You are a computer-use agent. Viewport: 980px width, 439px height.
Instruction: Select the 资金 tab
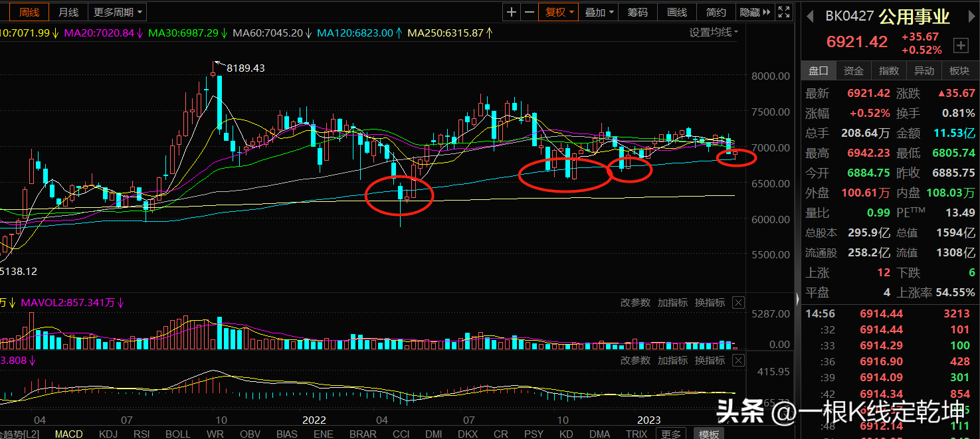coord(854,70)
